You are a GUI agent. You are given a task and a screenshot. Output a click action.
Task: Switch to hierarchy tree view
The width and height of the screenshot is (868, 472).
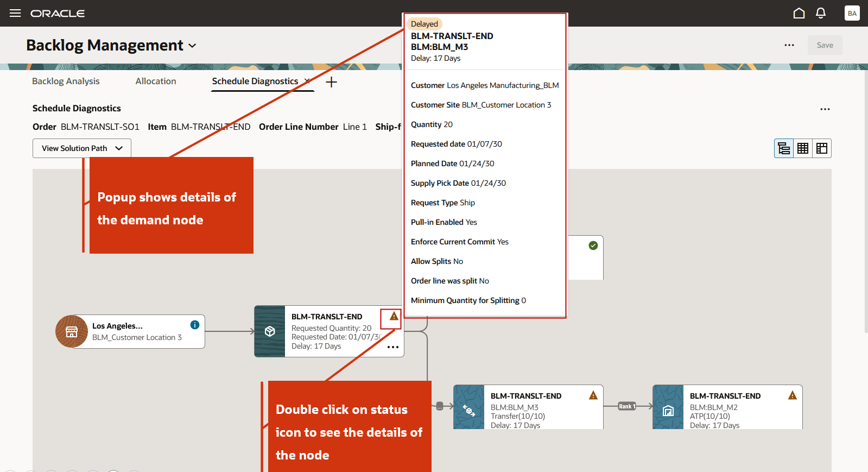click(x=784, y=148)
